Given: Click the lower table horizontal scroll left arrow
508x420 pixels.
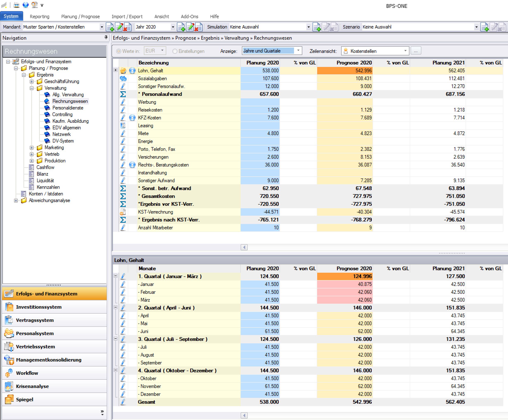Looking at the screenshot, I should pos(244,415).
